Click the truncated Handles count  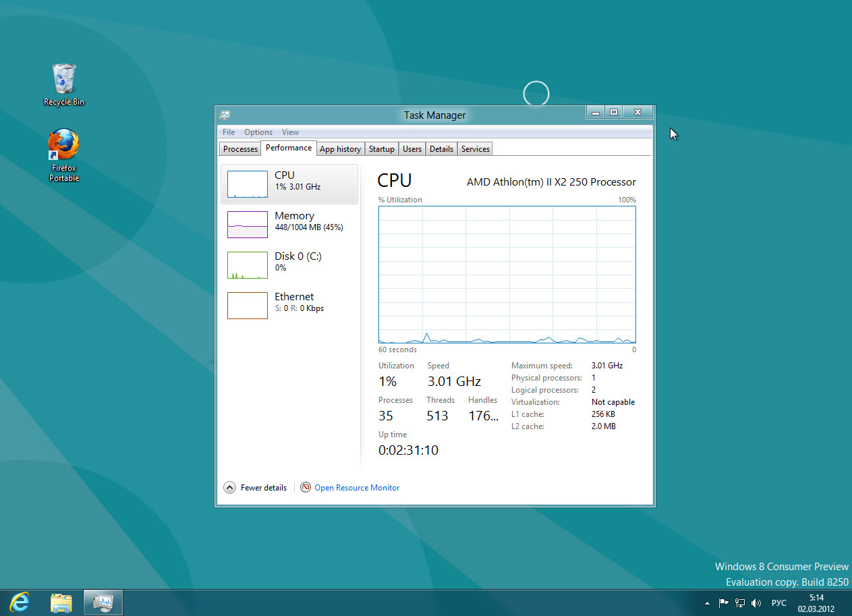(484, 416)
